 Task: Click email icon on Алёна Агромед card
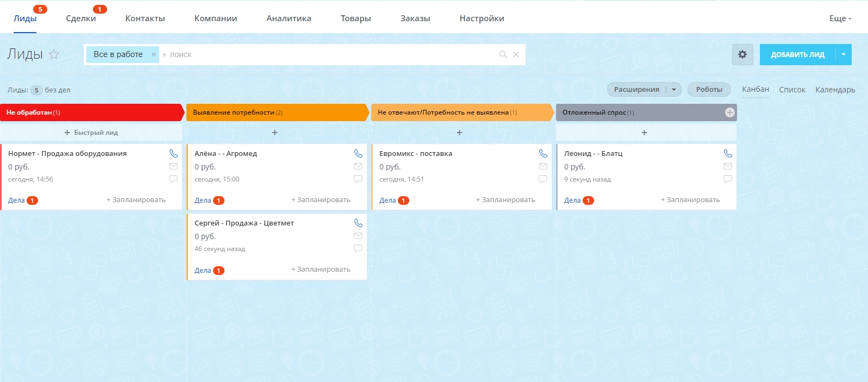click(358, 166)
